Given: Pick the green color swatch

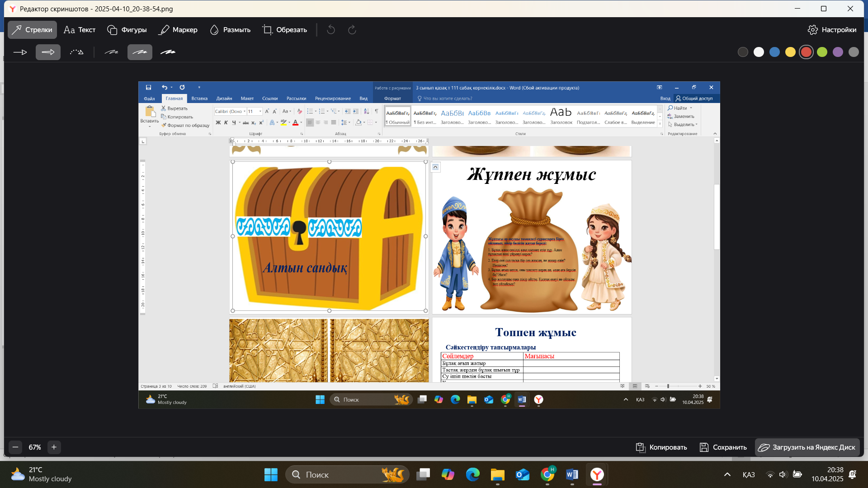Looking at the screenshot, I should click(x=822, y=52).
